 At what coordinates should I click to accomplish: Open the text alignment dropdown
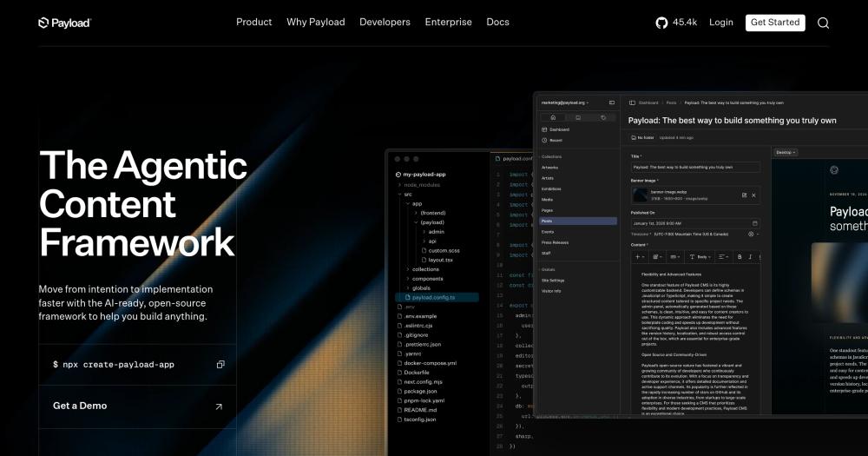click(x=723, y=256)
